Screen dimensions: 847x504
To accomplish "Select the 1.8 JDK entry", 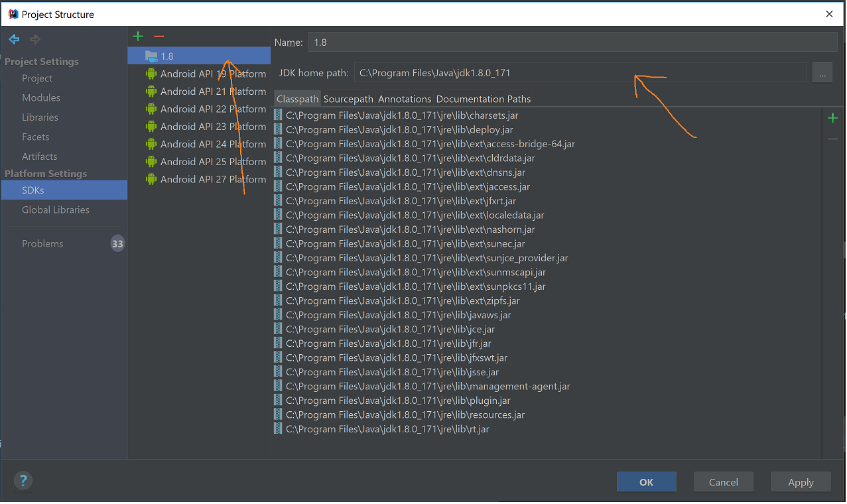I will point(199,56).
